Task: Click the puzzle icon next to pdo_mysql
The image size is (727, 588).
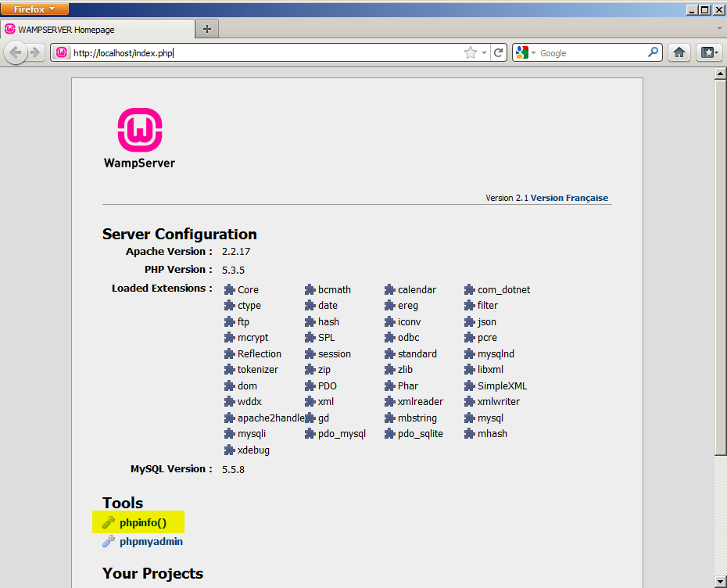Action: (310, 434)
